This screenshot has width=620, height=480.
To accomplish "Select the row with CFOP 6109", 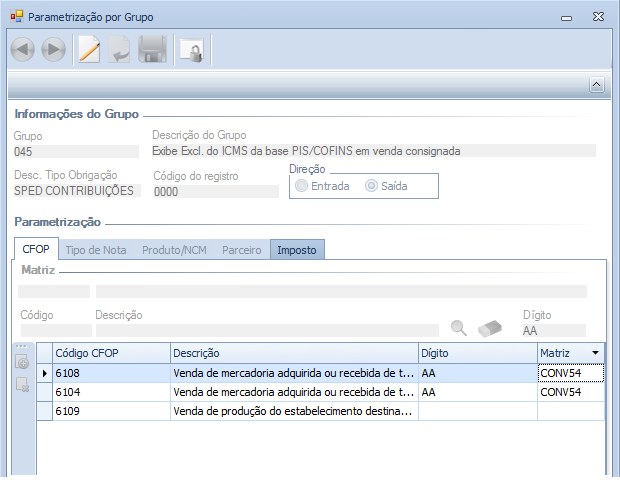I will (x=110, y=411).
